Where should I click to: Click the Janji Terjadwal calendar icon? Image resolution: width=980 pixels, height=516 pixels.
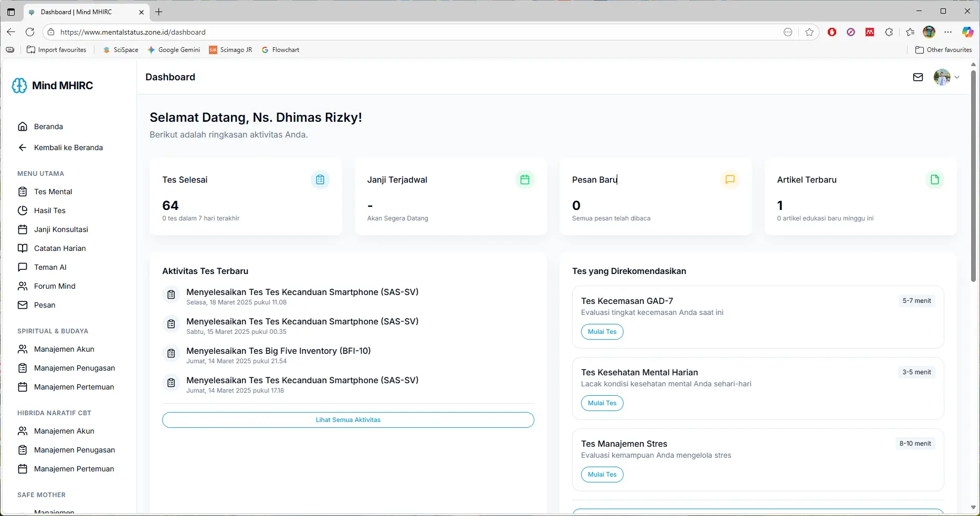(x=525, y=180)
